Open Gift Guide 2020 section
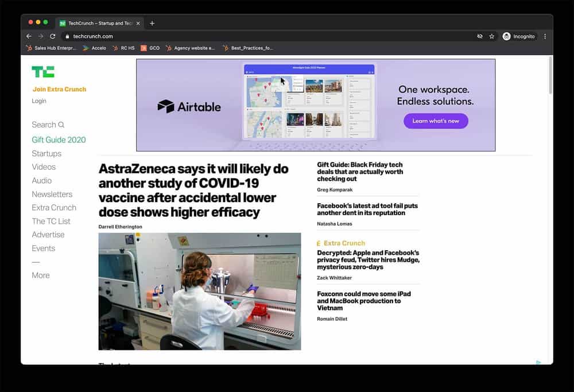574x392 pixels. 59,140
